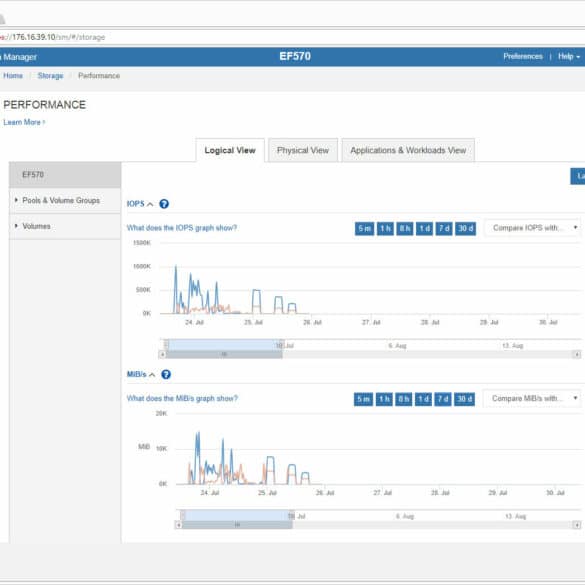The width and height of the screenshot is (585, 585).
Task: Go to Storage breadcrumb
Action: click(x=50, y=76)
